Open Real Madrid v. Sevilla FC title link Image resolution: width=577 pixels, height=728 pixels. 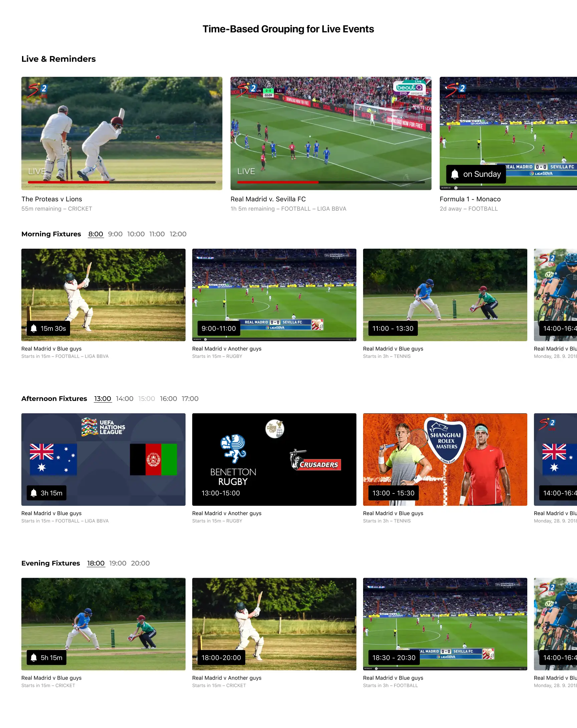click(268, 199)
